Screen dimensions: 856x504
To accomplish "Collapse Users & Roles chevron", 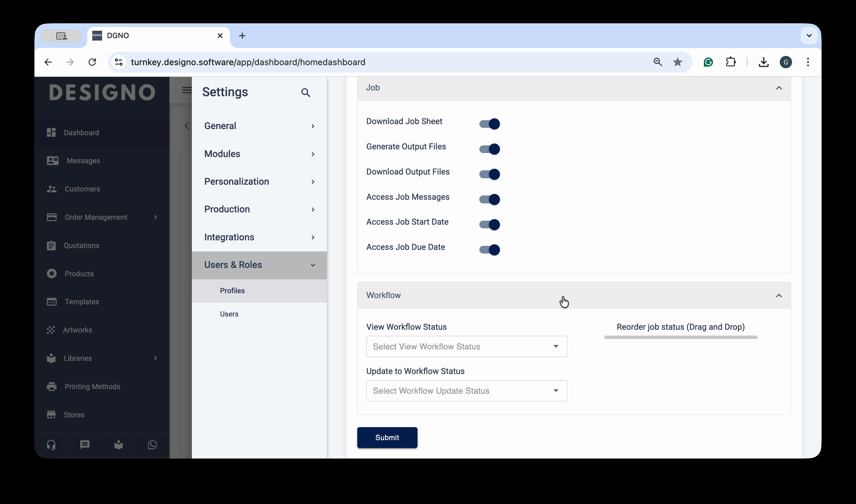I will coord(313,265).
